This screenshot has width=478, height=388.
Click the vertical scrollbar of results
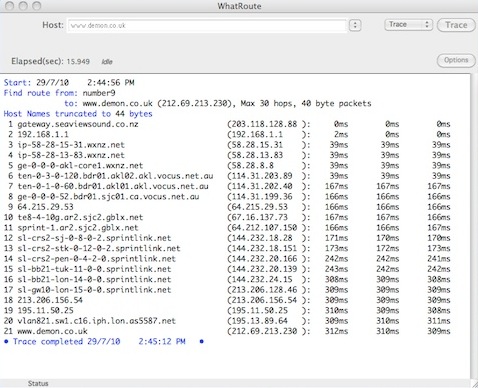(474, 227)
